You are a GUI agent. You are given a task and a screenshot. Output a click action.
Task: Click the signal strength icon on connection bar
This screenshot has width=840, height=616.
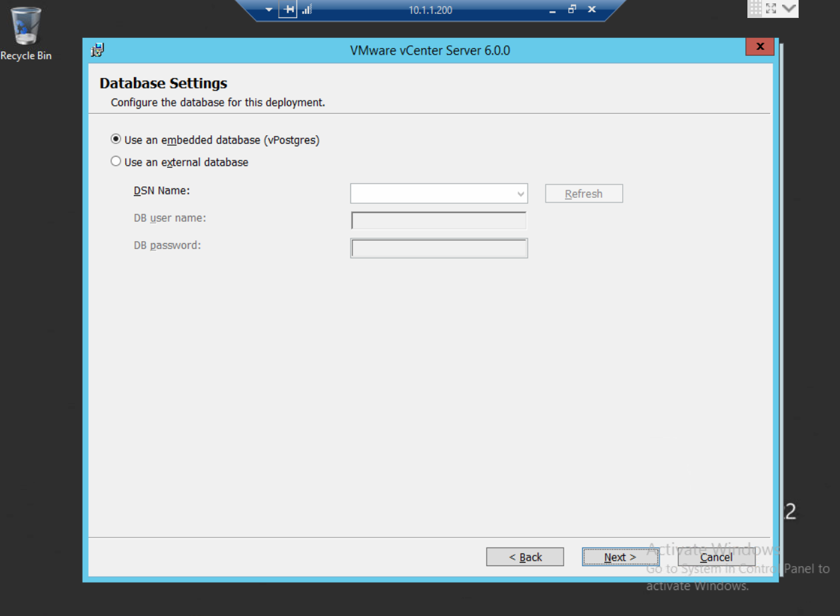[307, 9]
